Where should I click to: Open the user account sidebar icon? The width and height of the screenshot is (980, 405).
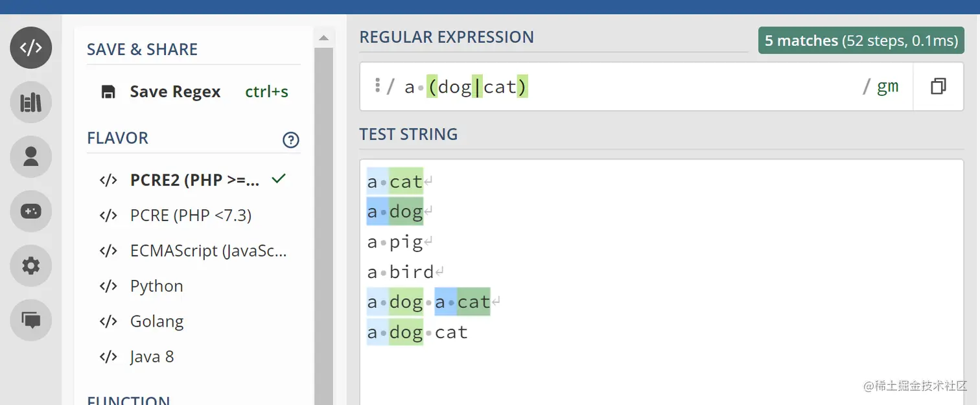(30, 157)
